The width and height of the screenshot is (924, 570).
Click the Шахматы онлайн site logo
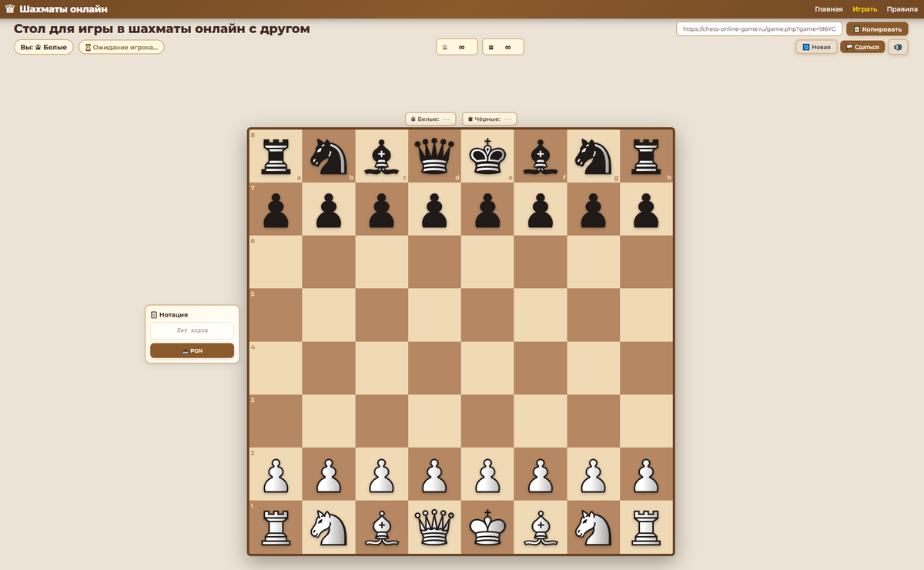pos(56,9)
